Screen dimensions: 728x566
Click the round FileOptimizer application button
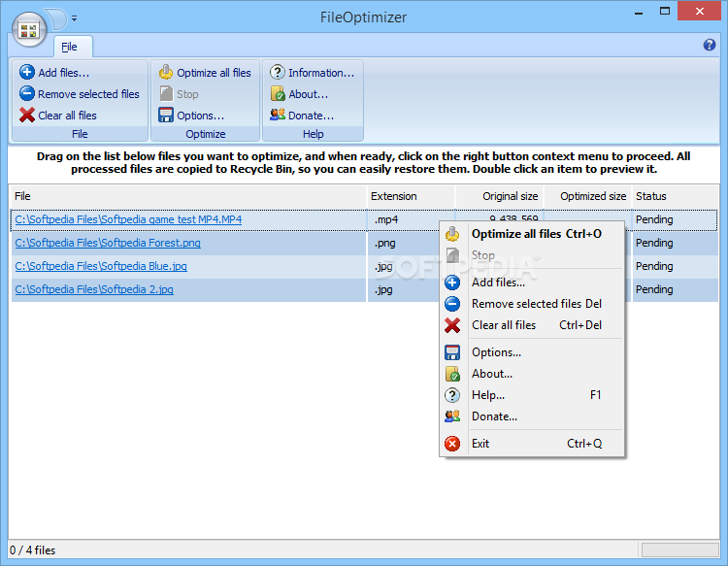point(29,30)
